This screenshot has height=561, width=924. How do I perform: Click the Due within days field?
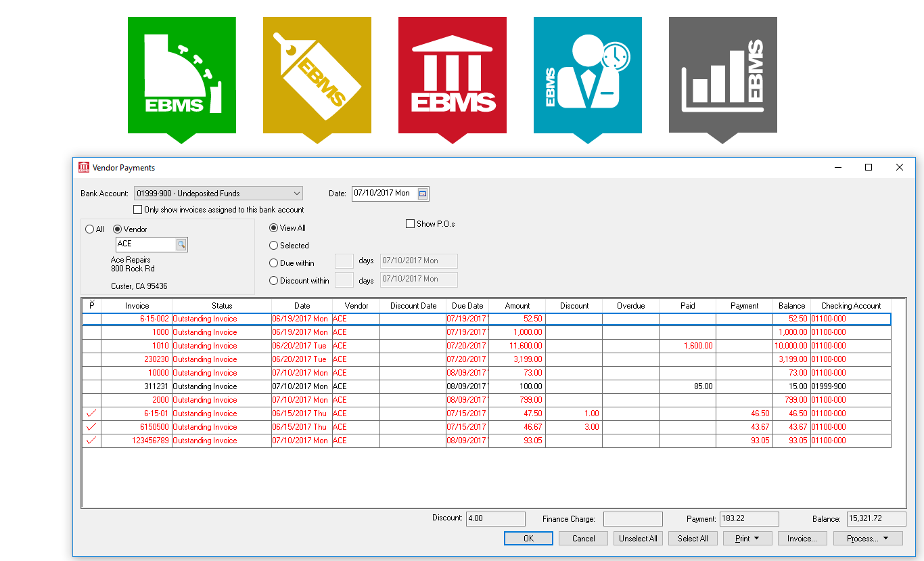[344, 261]
